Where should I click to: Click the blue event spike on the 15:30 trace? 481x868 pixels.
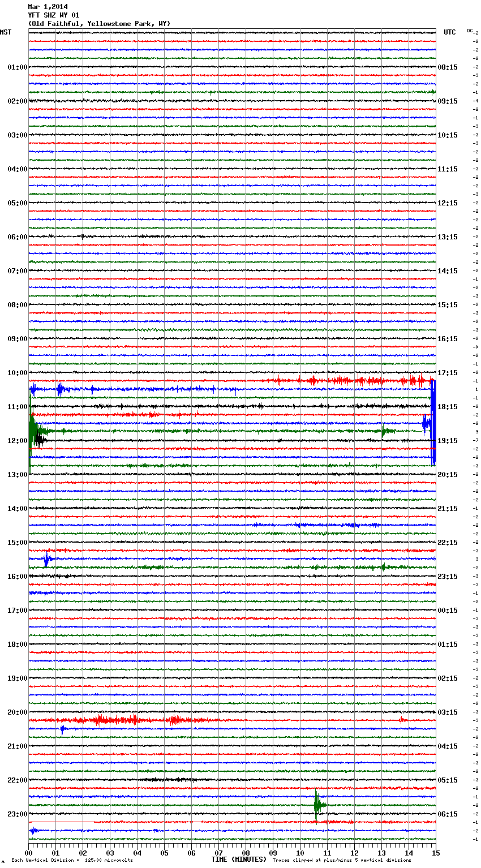[x=48, y=560]
